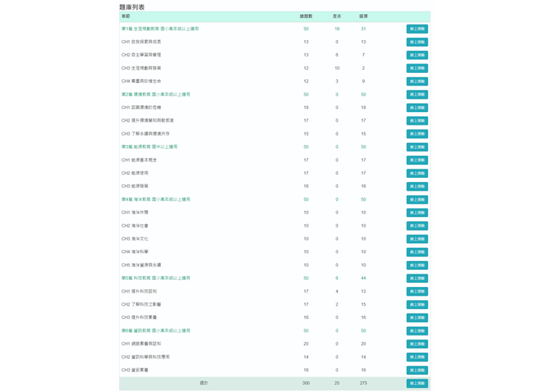Open 線上測驗 for 海洋文化 row
The image size is (549, 392).
416,239
